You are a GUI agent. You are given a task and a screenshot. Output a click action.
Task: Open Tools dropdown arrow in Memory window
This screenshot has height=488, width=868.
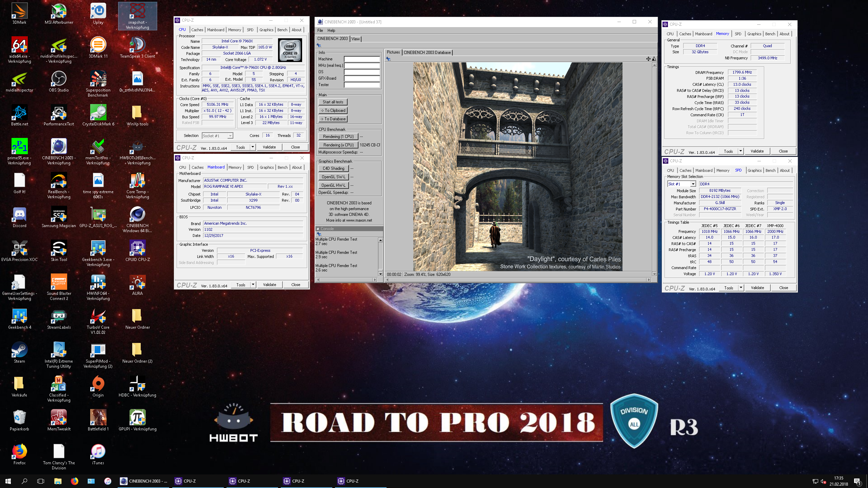(x=741, y=151)
